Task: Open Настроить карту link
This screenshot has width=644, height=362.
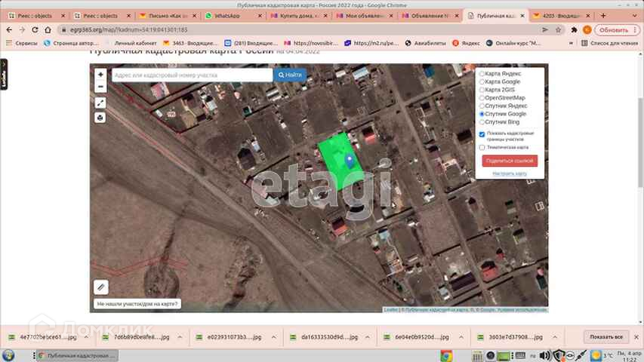Action: tap(510, 173)
